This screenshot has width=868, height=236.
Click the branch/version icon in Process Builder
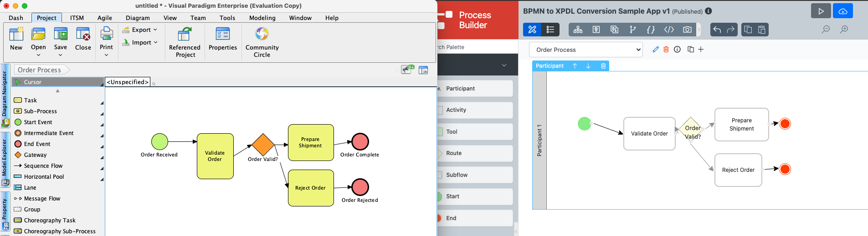coord(632,30)
